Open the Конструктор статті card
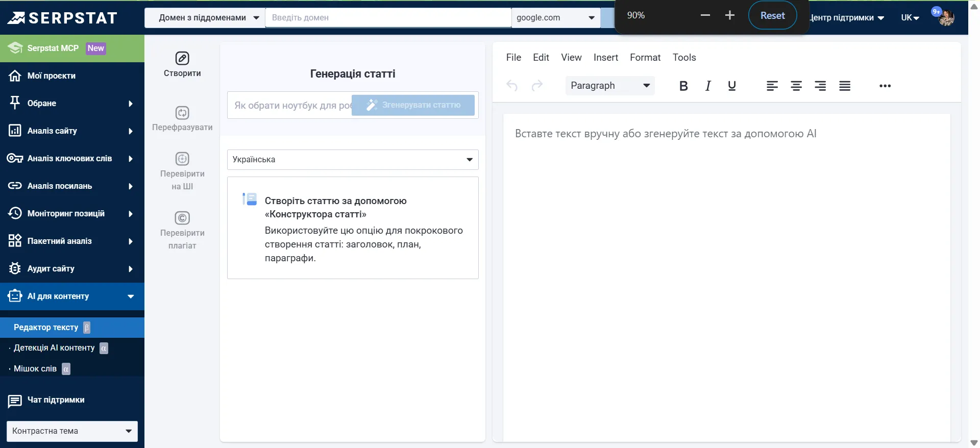Viewport: 980px width, 448px height. [x=353, y=228]
